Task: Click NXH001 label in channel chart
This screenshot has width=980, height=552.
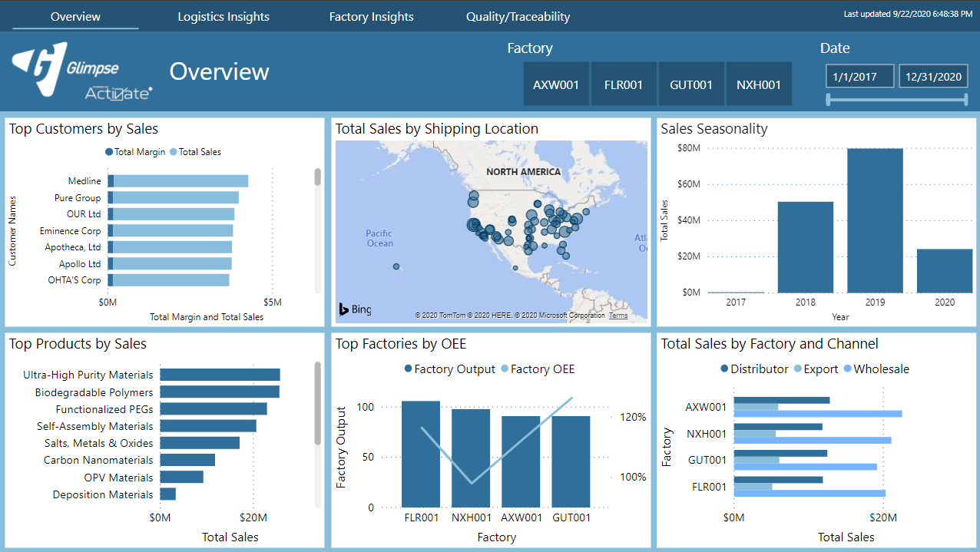Action: coord(707,434)
